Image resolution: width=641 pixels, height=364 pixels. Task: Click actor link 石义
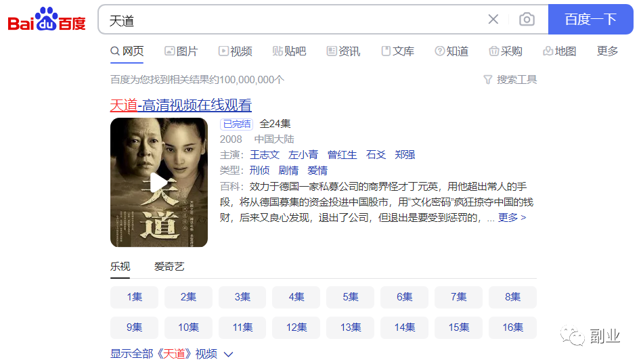(x=376, y=155)
